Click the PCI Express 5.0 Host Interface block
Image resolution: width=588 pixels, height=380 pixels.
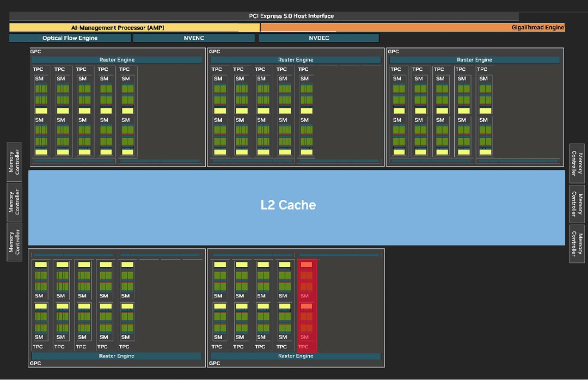(264, 16)
